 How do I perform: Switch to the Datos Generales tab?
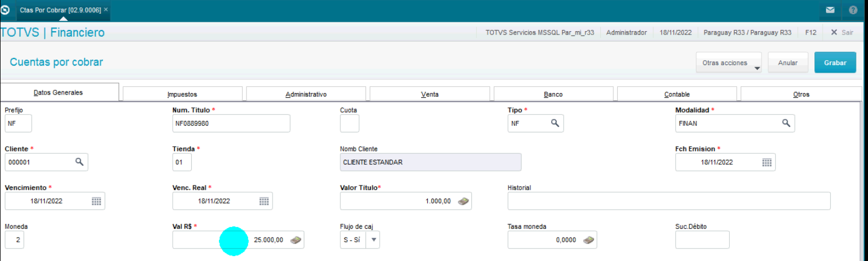coord(59,92)
